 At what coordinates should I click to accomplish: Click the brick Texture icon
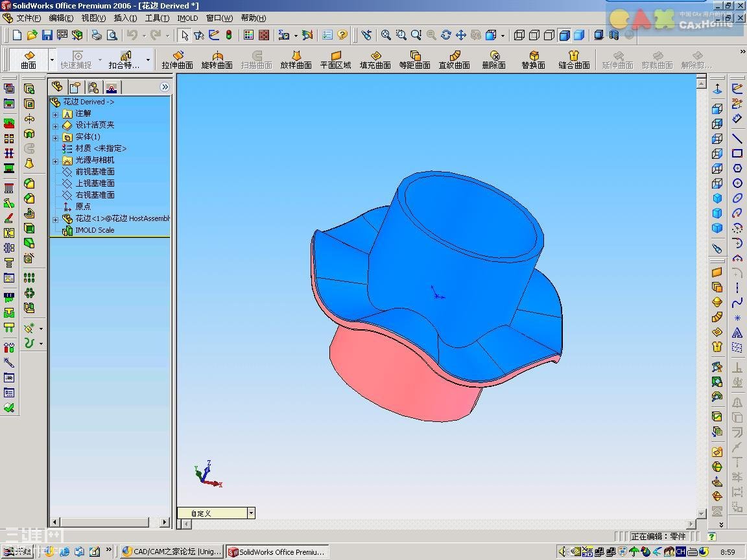(x=264, y=35)
